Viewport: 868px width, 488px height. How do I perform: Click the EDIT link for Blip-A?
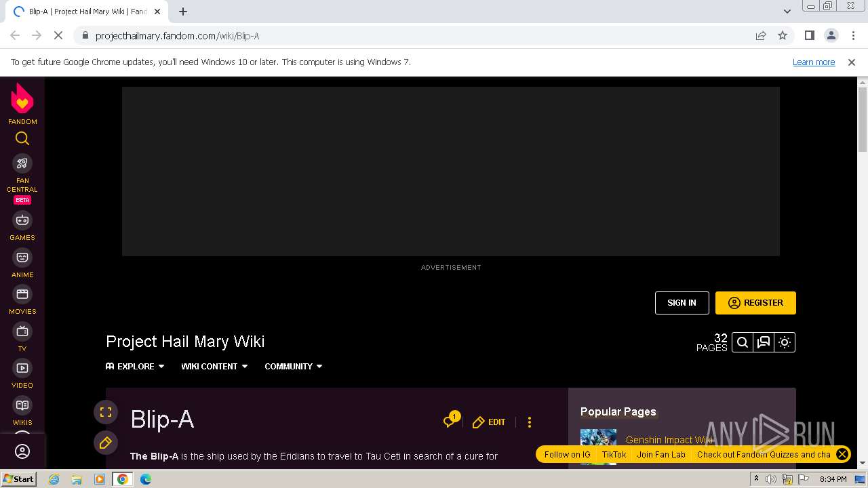489,422
